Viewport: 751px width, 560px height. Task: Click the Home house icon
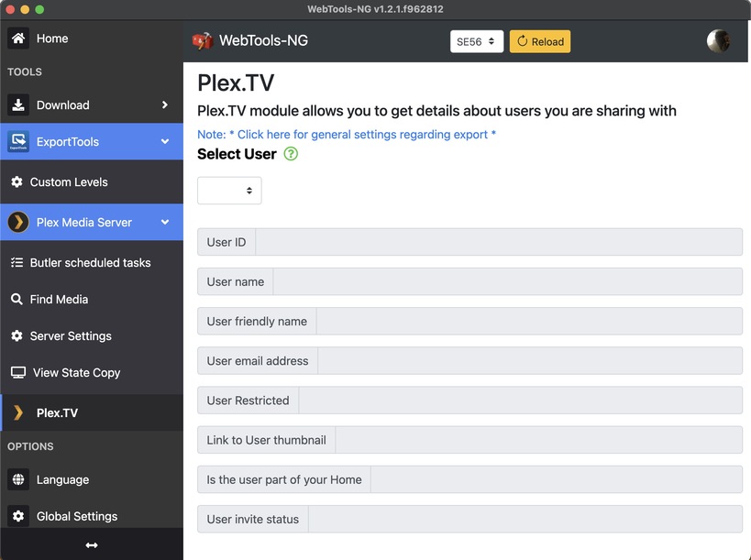pyautogui.click(x=18, y=38)
